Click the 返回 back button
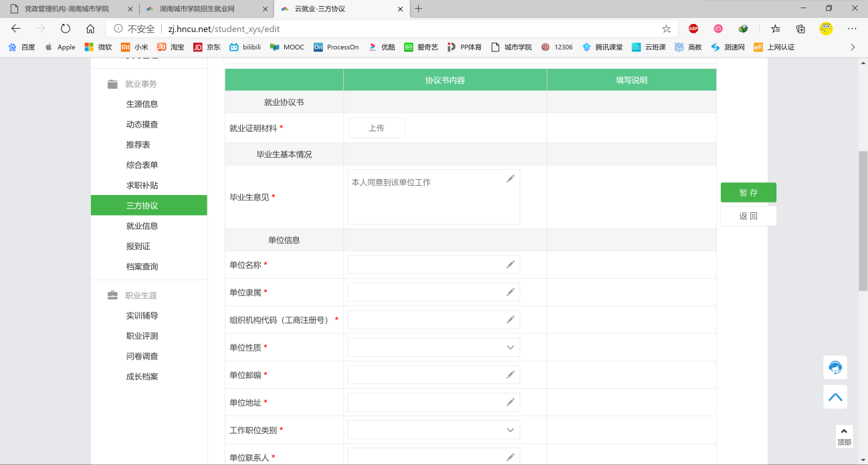Screen dimensions: 868x465 748,216
